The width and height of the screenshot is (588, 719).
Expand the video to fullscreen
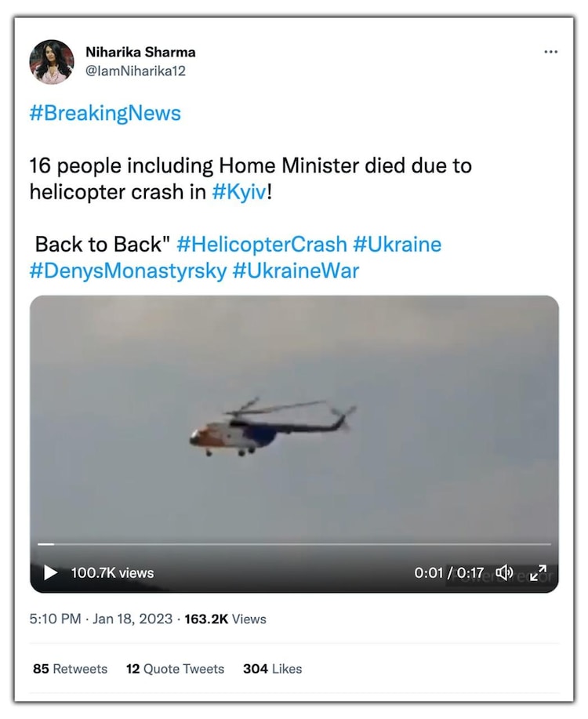click(x=538, y=572)
